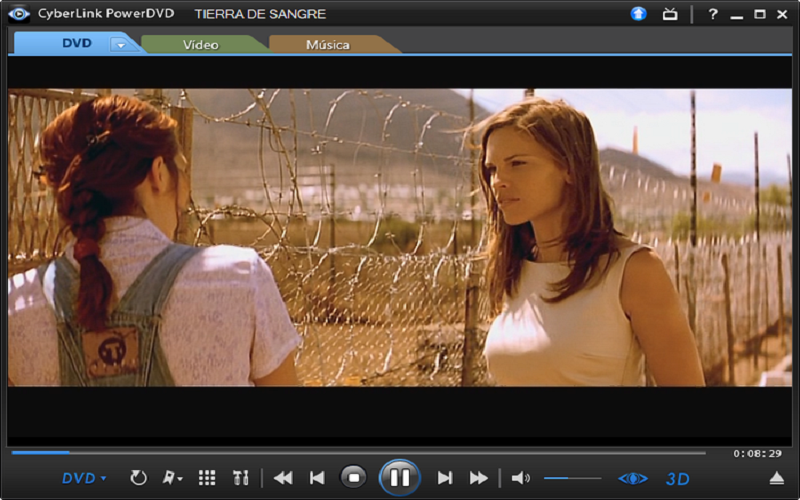Image resolution: width=800 pixels, height=500 pixels.
Task: Stop the playback
Action: coord(354,478)
